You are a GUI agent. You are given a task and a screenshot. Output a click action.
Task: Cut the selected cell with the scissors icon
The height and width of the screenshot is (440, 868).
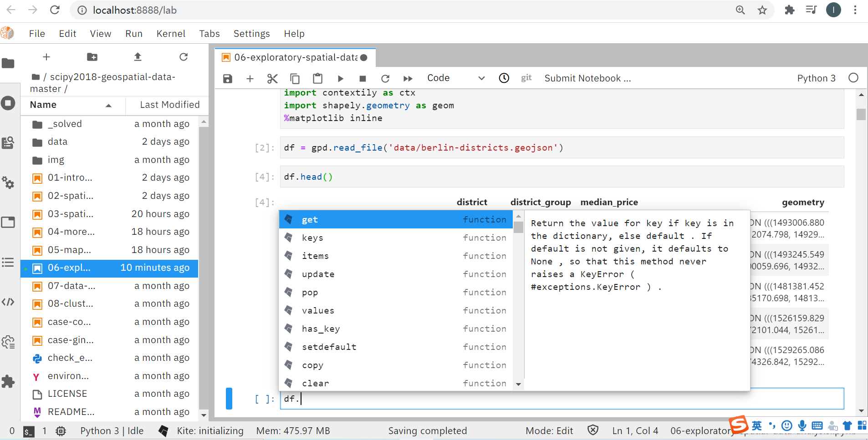(272, 78)
